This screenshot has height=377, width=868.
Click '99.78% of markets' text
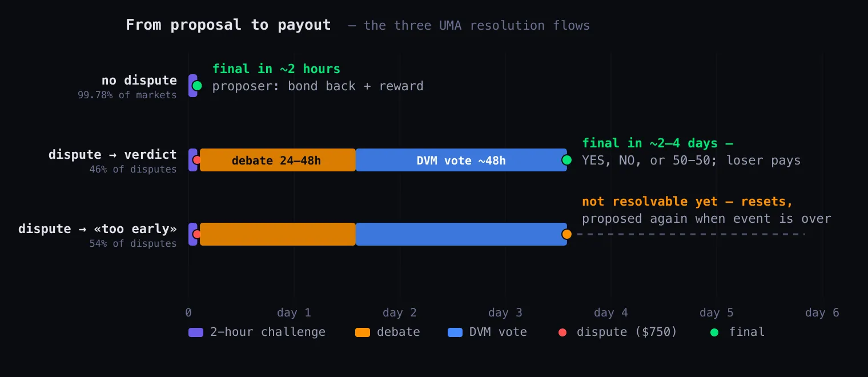click(127, 95)
